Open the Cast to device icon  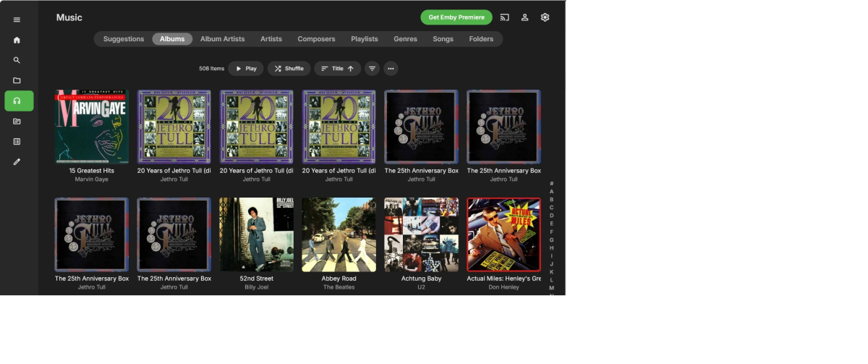pos(505,17)
